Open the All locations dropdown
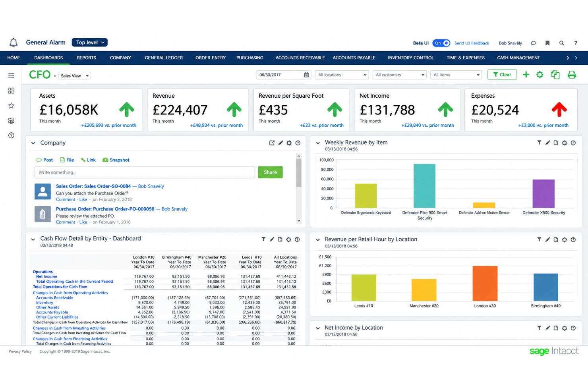The width and height of the screenshot is (588, 392). 342,75
